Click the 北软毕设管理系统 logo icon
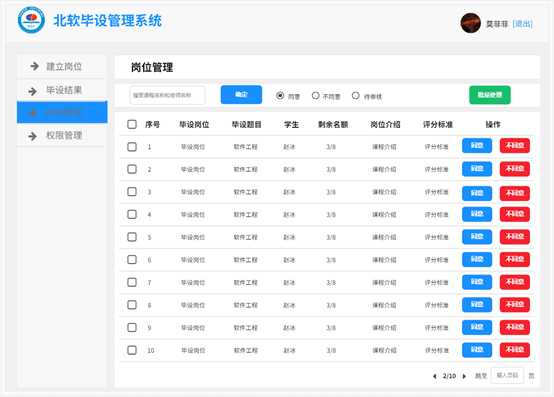Image resolution: width=554 pixels, height=397 pixels. (x=31, y=20)
